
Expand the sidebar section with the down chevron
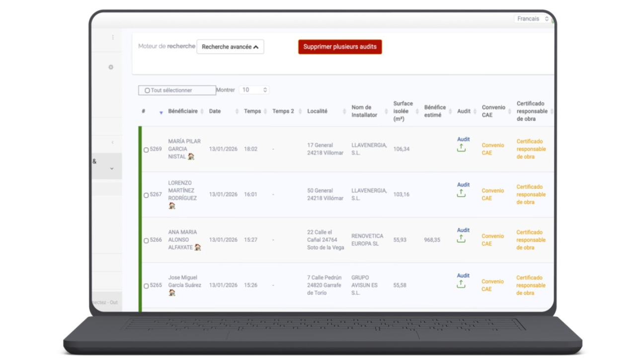click(112, 169)
